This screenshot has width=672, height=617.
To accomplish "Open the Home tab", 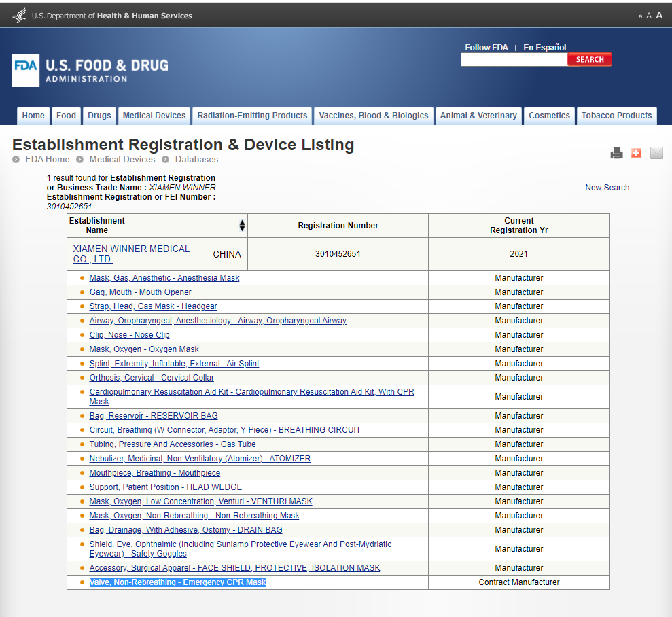I will (33, 116).
